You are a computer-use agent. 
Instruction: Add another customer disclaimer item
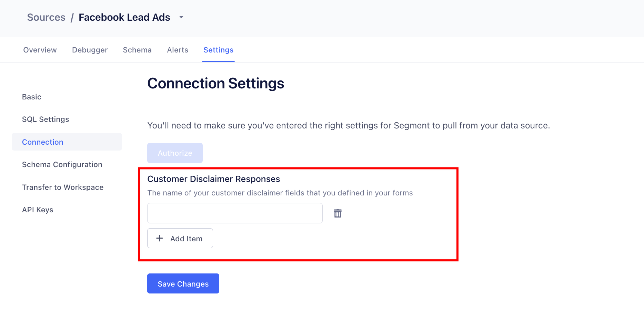point(180,238)
